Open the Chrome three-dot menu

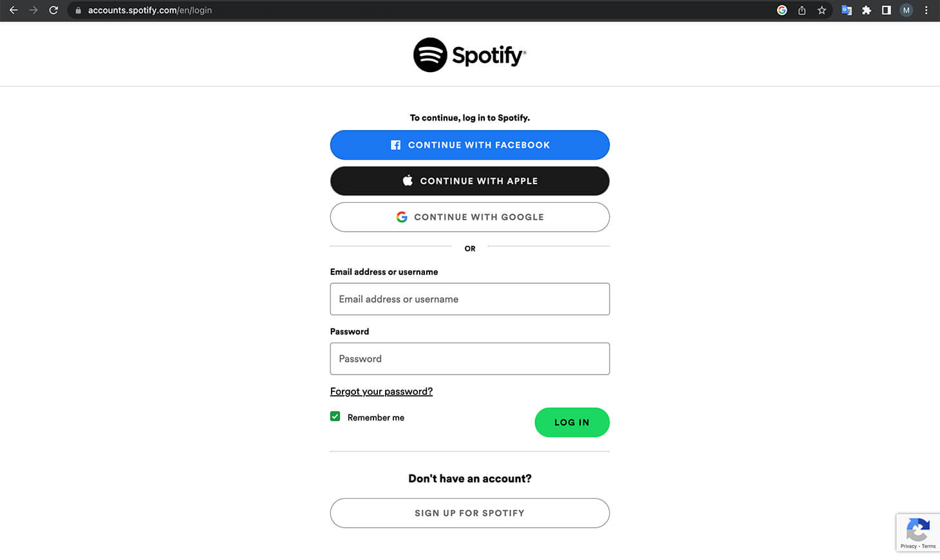[926, 10]
